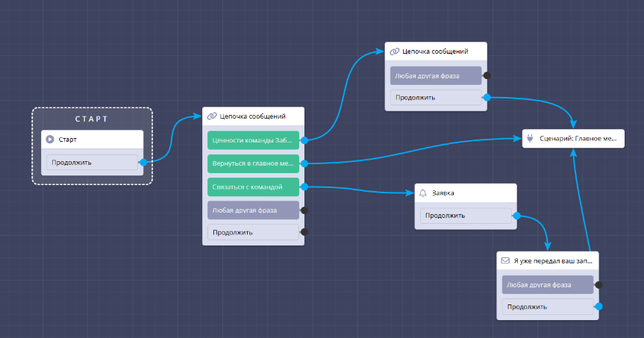This screenshot has height=338, width=644.
Task: Click the envelope icon in the 'Я уже передал' node
Action: point(505,261)
